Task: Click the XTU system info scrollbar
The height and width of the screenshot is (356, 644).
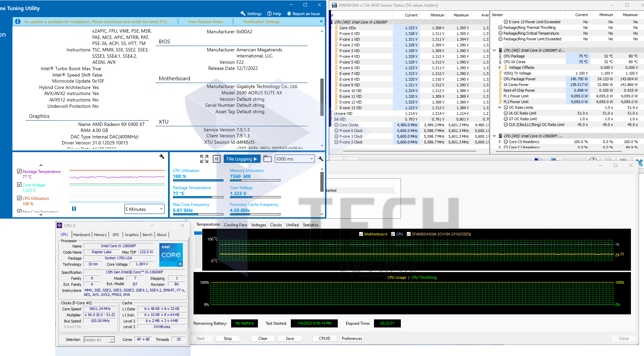Action: [322, 97]
